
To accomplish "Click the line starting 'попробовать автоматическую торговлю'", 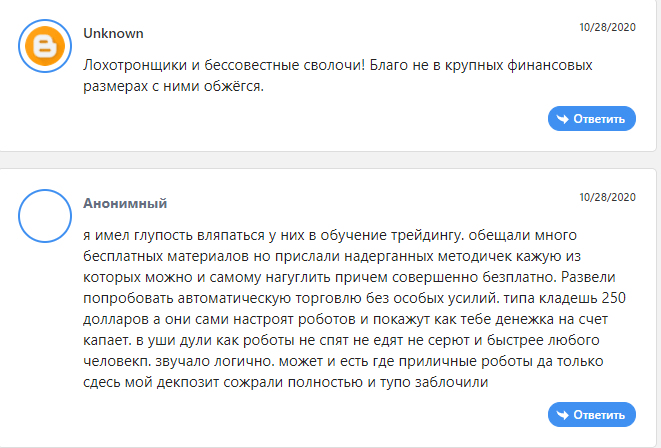I will tap(354, 298).
